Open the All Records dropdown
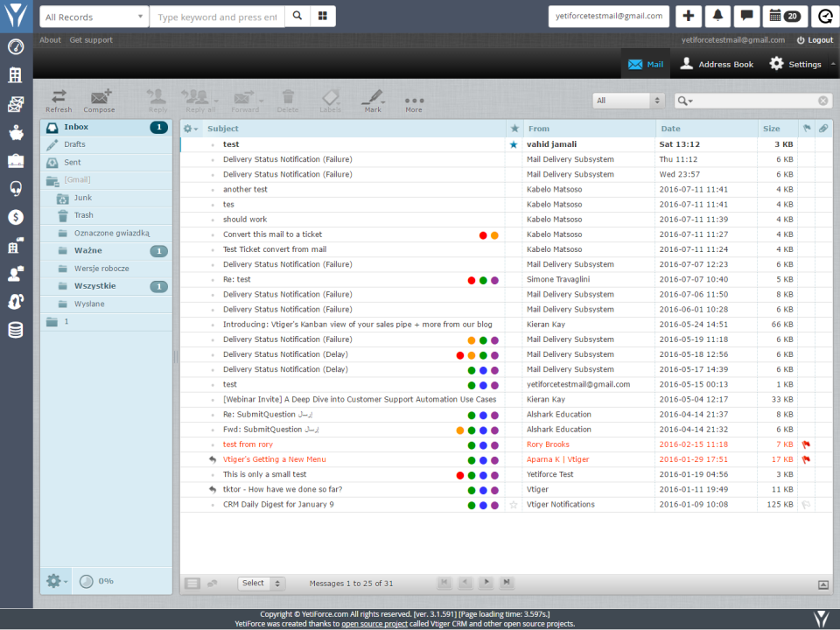 [94, 17]
